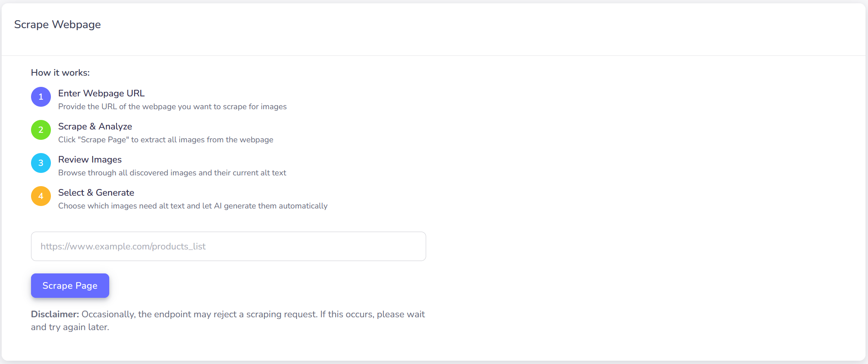Image resolution: width=868 pixels, height=364 pixels.
Task: Click the step 1 numbered circle badge
Action: [41, 97]
